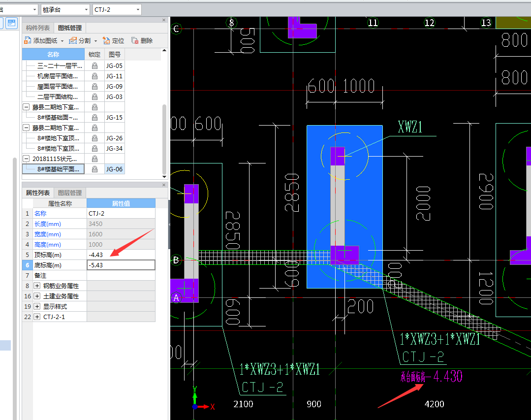This screenshot has height=420, width=531.
Task: Select drawing row 屋面层平面结 JG-09
Action: [73, 86]
